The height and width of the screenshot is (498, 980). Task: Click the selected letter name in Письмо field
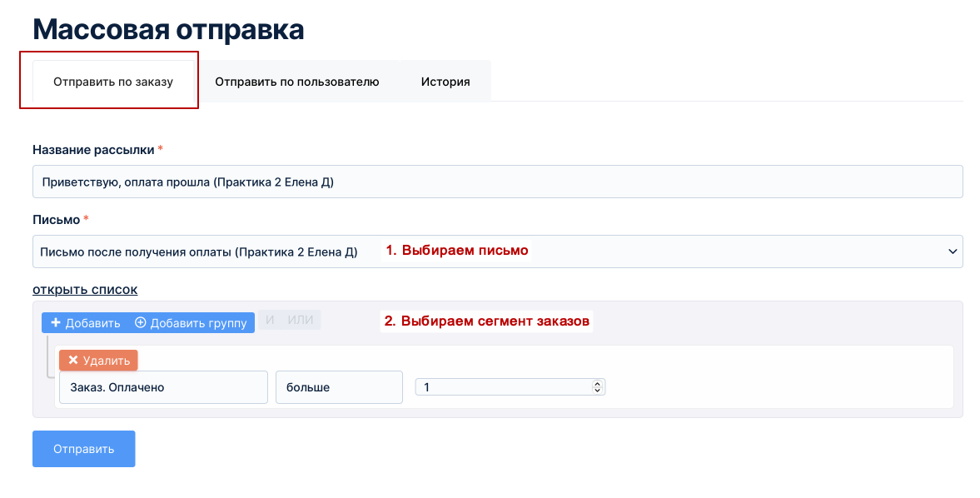tap(198, 251)
